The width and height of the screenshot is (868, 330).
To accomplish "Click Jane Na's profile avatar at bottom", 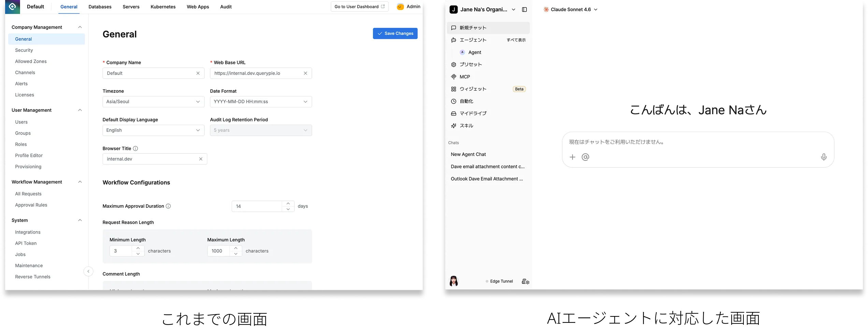I will (454, 281).
